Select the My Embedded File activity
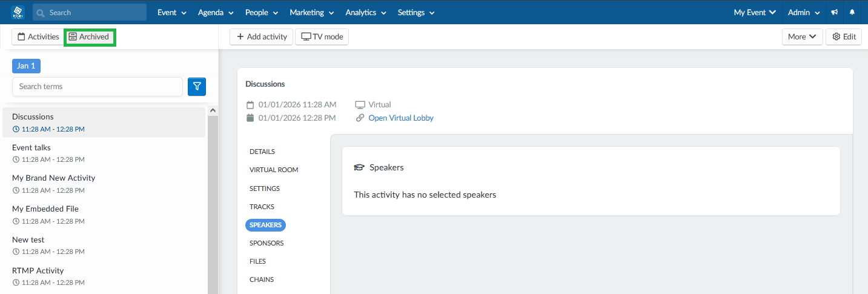Screen dimensions: 868x294 coord(104,215)
